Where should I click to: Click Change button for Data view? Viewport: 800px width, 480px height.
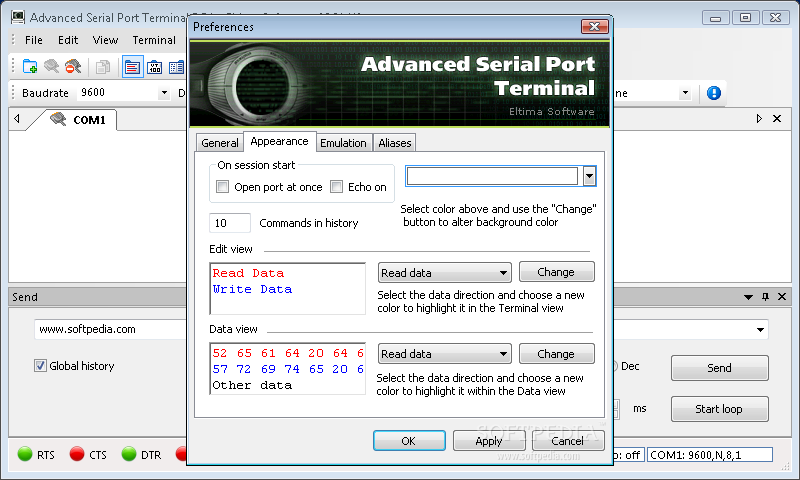pos(556,354)
